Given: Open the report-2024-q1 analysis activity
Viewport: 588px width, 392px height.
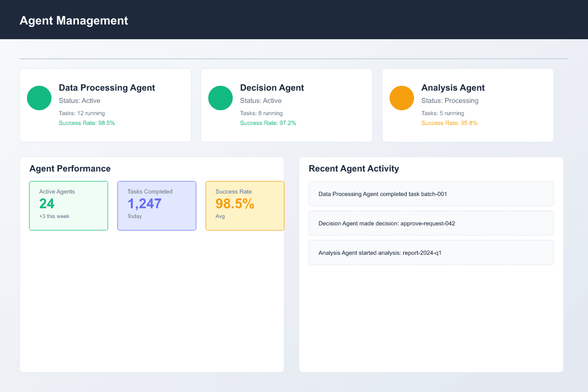Looking at the screenshot, I should 431,252.
